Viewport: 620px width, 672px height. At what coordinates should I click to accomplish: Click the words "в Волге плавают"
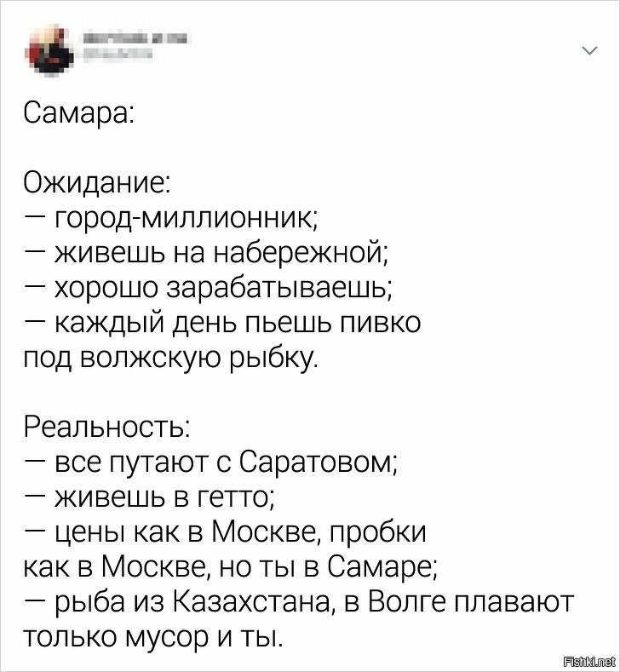click(x=458, y=604)
